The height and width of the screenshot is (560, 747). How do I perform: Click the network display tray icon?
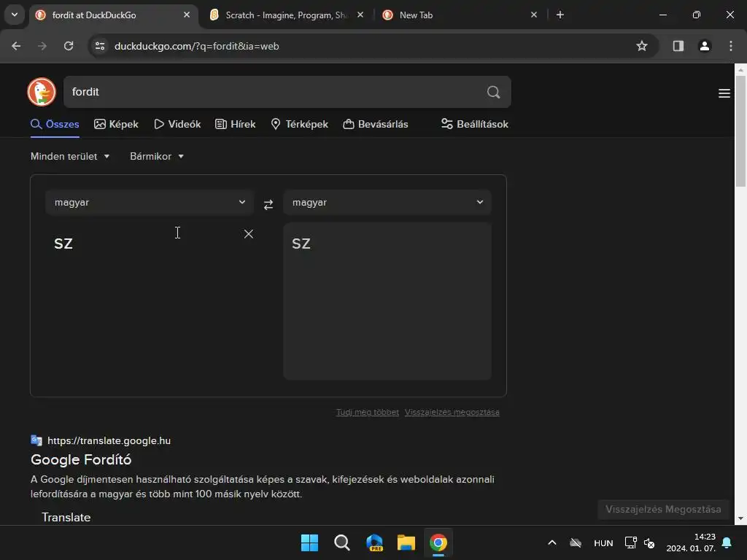[630, 542]
